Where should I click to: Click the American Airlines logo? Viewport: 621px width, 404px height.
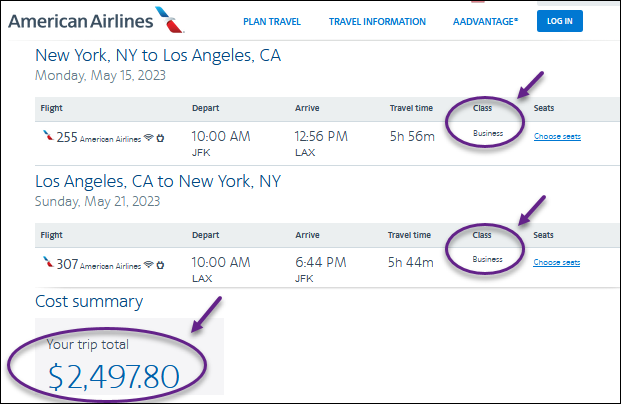pyautogui.click(x=96, y=21)
